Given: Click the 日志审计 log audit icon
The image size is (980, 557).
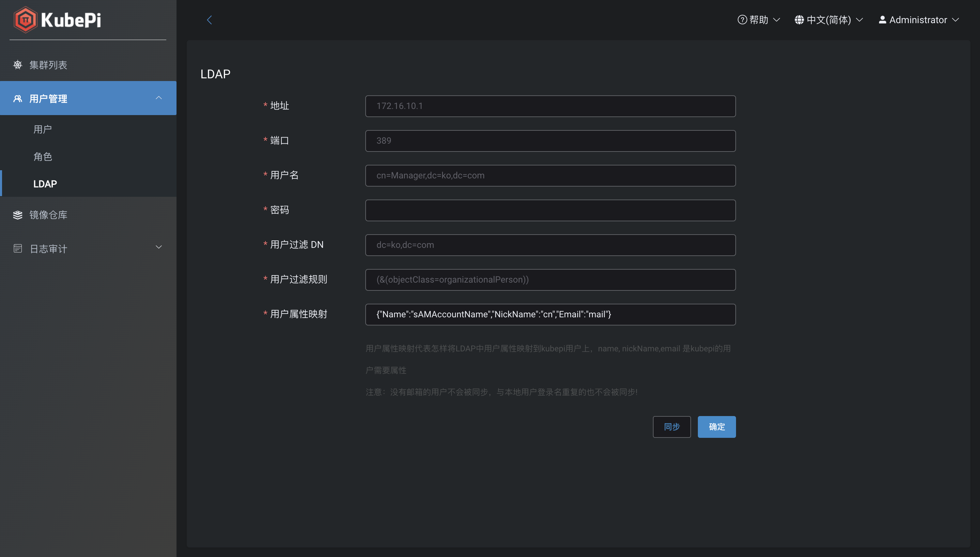Looking at the screenshot, I should (18, 248).
